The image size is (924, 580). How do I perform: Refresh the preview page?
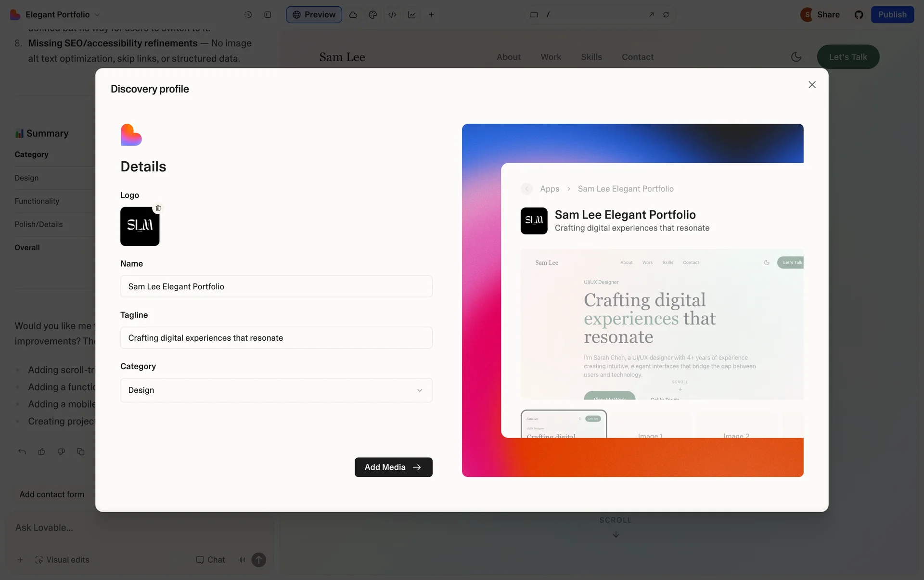(x=666, y=14)
